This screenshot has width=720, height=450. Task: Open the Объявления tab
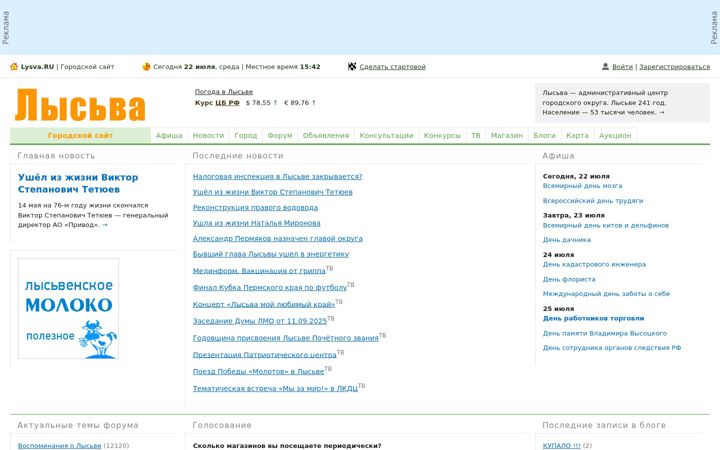tap(326, 135)
